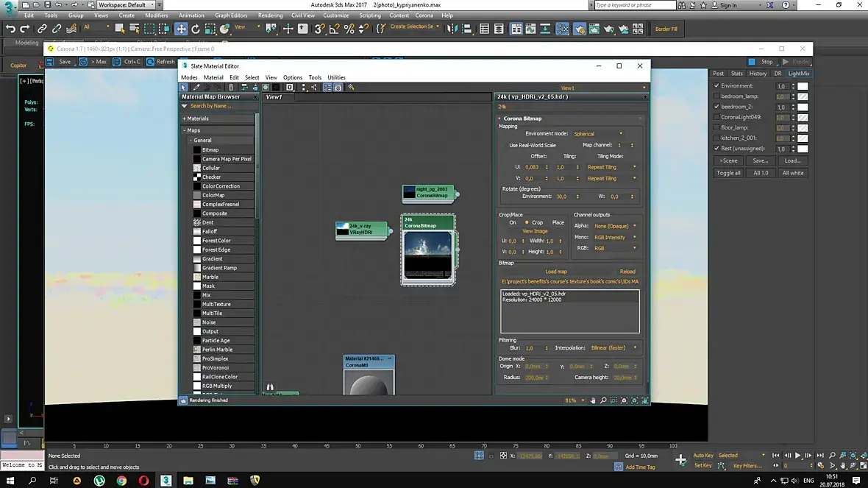Uncheck the Environment LightMix checkbox
This screenshot has width=868, height=488.
tap(716, 86)
